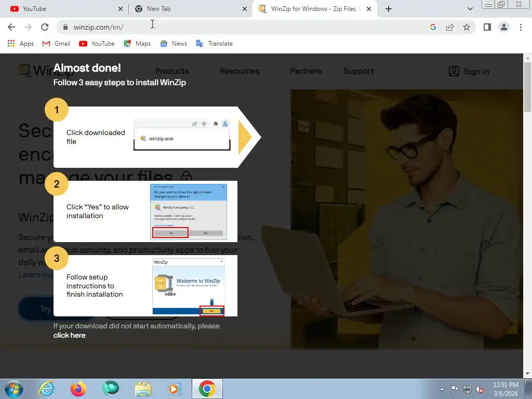Open the Gmail bookmark

pyautogui.click(x=56, y=44)
